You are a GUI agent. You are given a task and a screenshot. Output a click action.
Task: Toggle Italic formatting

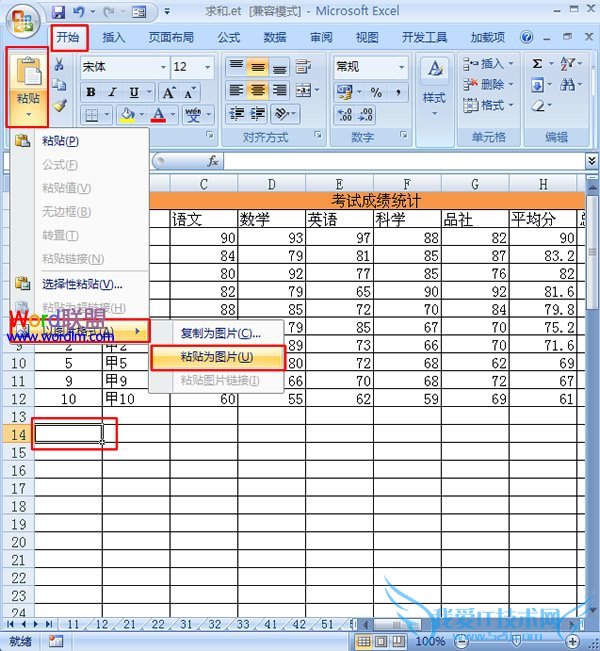tap(112, 92)
